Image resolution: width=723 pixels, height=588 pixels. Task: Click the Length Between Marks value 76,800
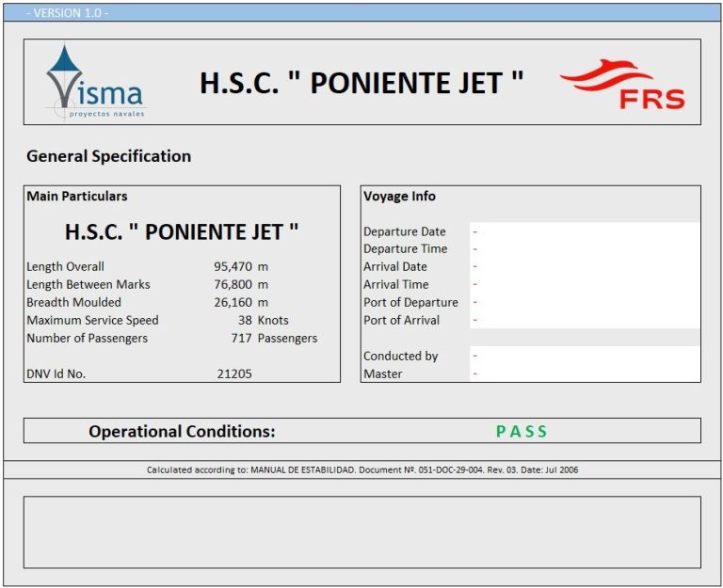[233, 284]
